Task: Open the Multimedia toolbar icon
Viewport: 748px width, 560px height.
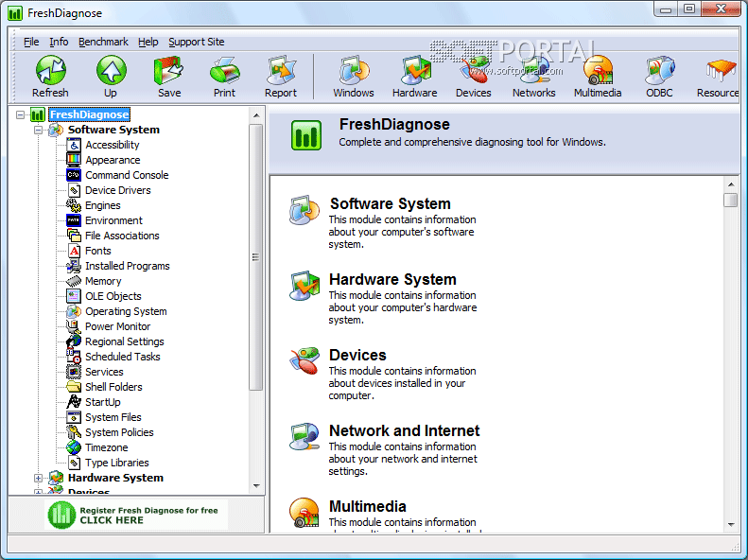Action: (598, 71)
